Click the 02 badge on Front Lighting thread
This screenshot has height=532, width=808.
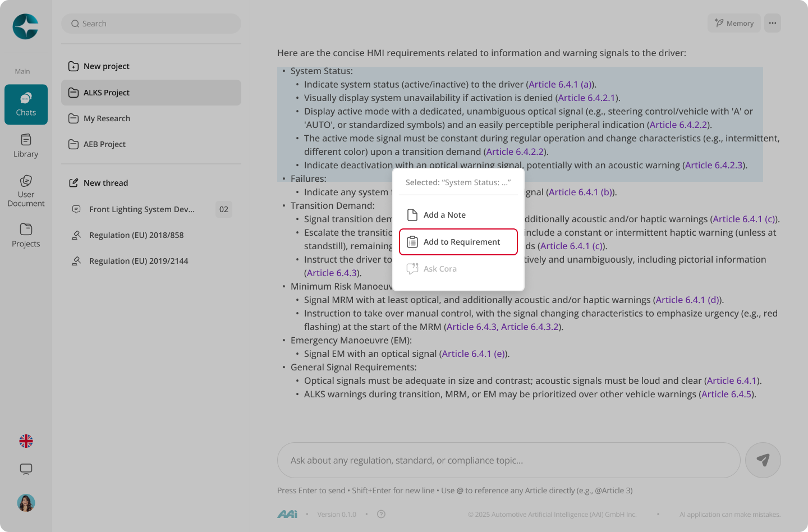[224, 209]
